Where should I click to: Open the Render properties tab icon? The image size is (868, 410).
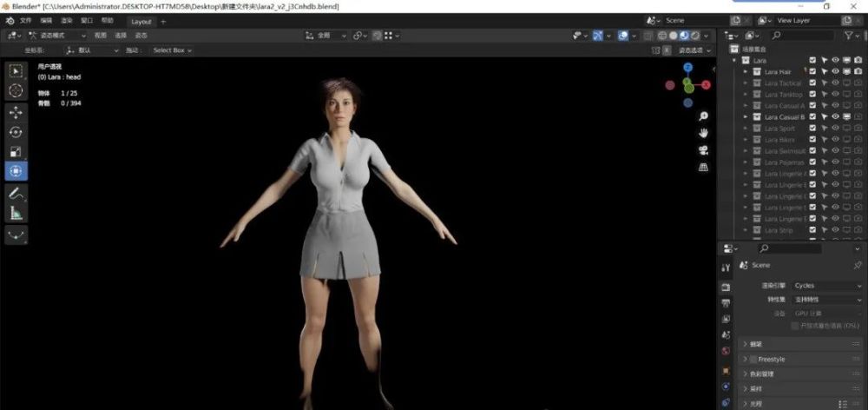click(x=726, y=287)
